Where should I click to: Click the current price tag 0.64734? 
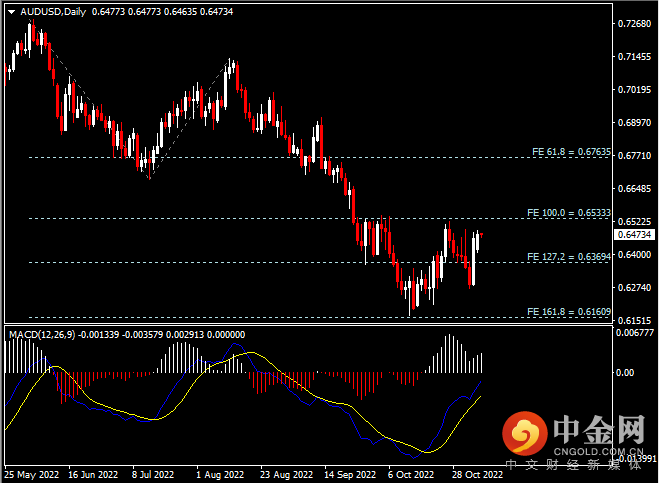[x=634, y=235]
